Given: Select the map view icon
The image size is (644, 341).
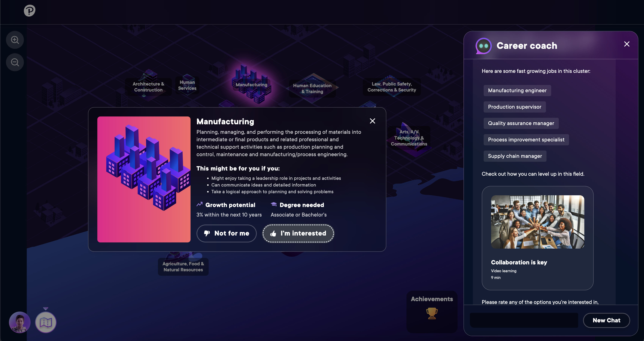Looking at the screenshot, I should click(46, 322).
